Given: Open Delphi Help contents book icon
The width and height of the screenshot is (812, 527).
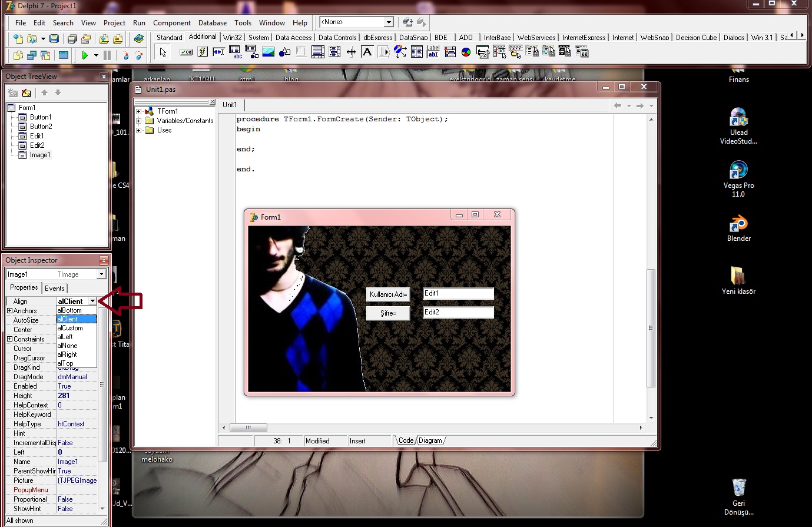Looking at the screenshot, I should tap(139, 39).
